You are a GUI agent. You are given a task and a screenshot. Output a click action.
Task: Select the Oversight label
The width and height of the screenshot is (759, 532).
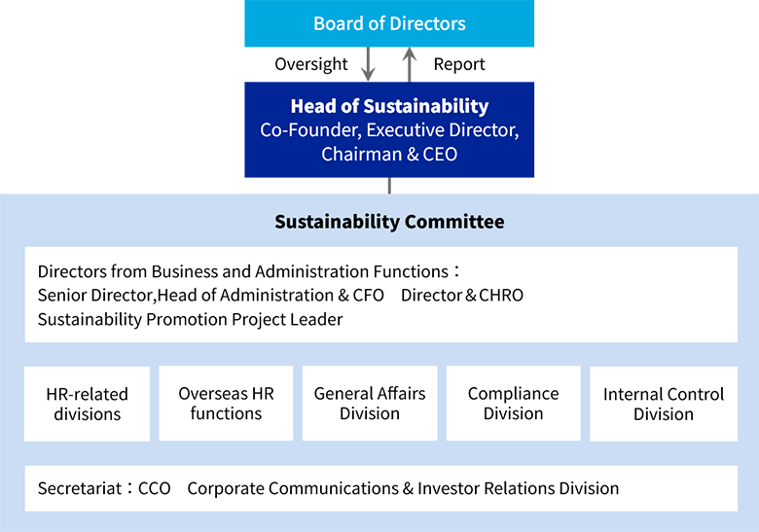tap(310, 64)
